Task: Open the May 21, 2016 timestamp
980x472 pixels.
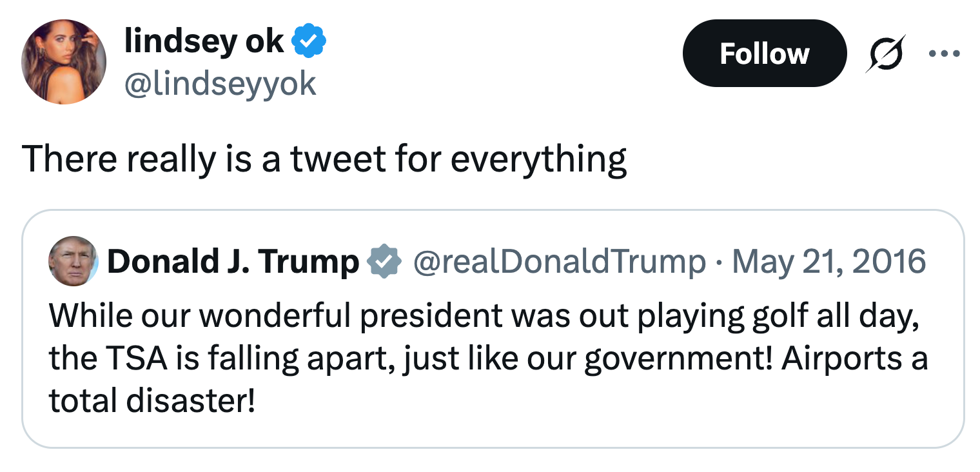Action: [829, 262]
